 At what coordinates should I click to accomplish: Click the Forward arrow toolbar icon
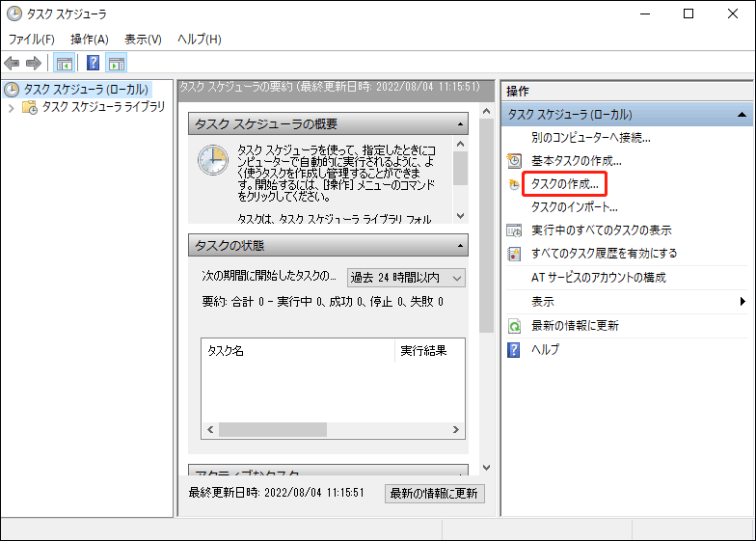pos(33,64)
